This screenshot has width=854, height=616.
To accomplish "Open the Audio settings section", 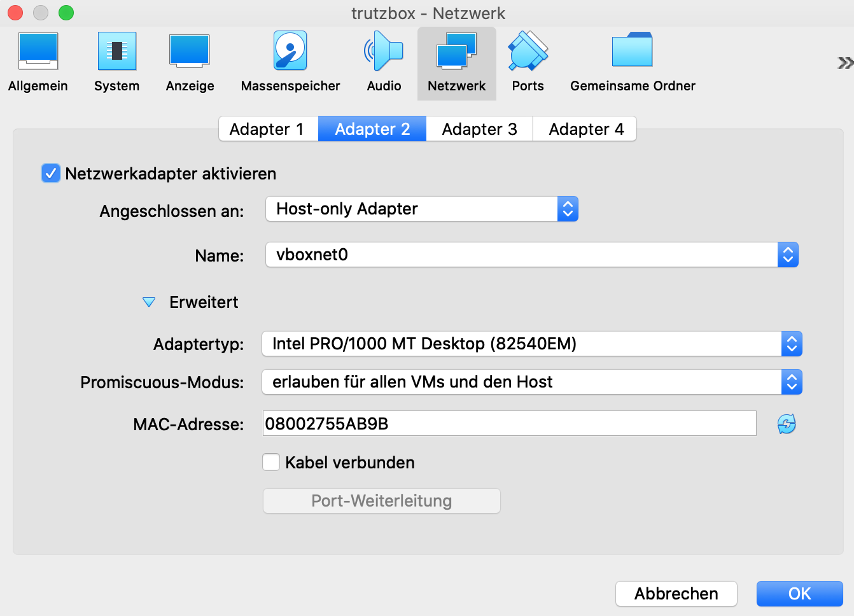I will 384,63.
